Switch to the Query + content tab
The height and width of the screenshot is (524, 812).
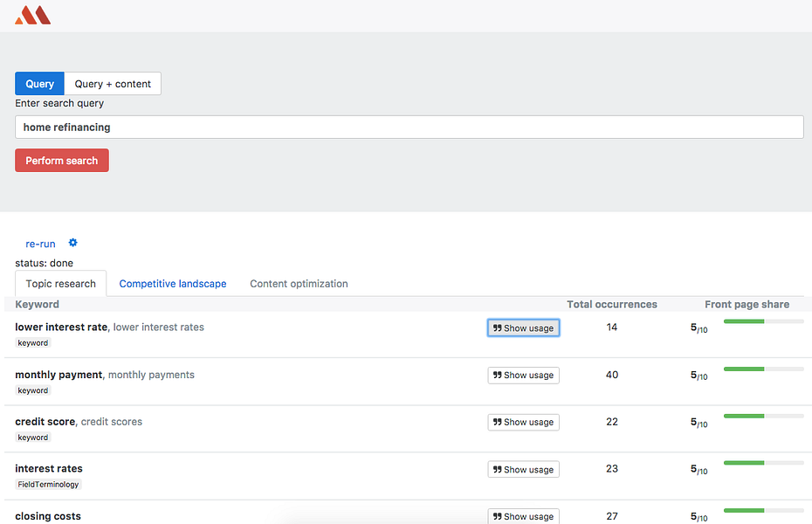pos(112,83)
